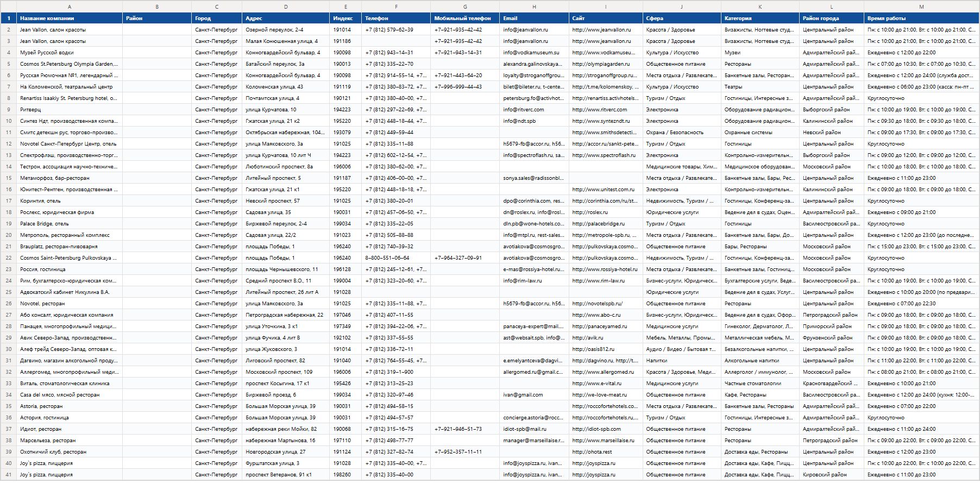Select 'Ежедневно с 07:00 до 22:30' cell

[x=921, y=304]
